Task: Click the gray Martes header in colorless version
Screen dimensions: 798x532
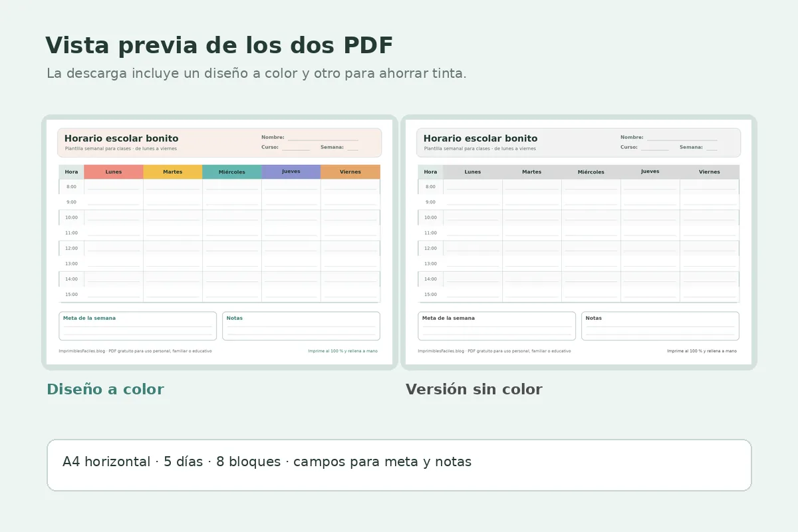Action: (532, 172)
